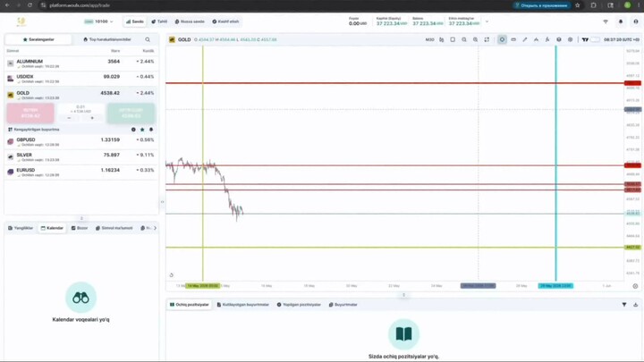Select the GOLD watchlist row
This screenshot has width=644, height=362.
(80, 95)
